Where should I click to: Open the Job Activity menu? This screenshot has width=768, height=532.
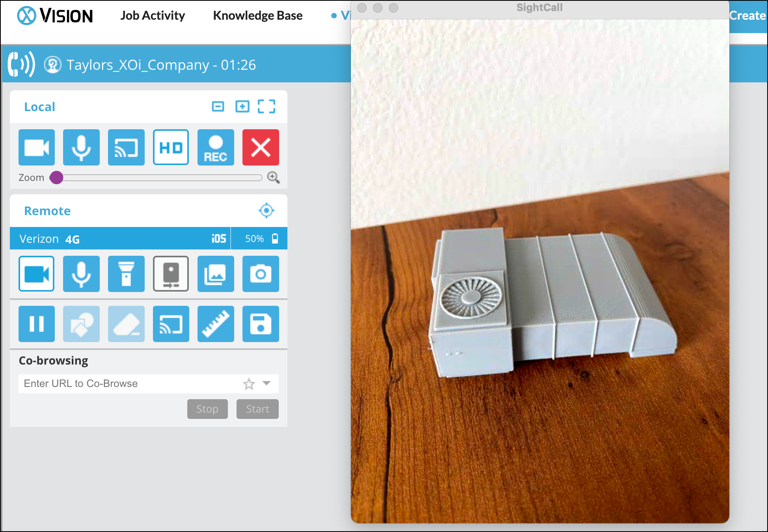153,15
